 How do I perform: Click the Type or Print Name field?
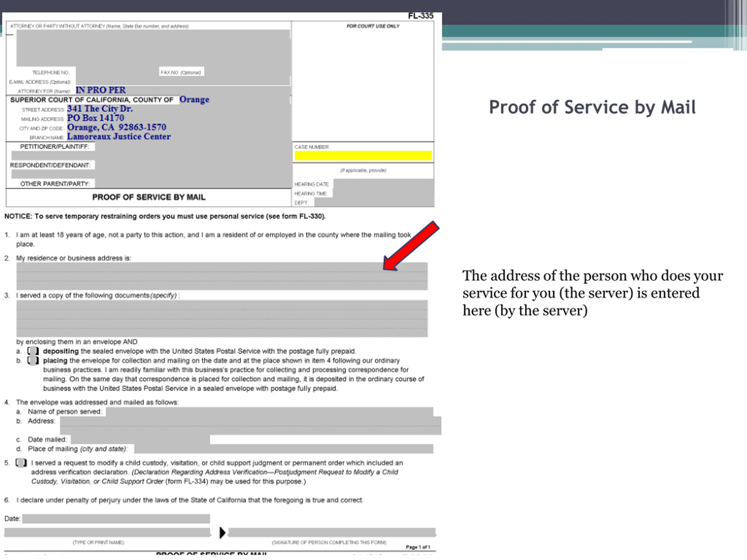[107, 533]
